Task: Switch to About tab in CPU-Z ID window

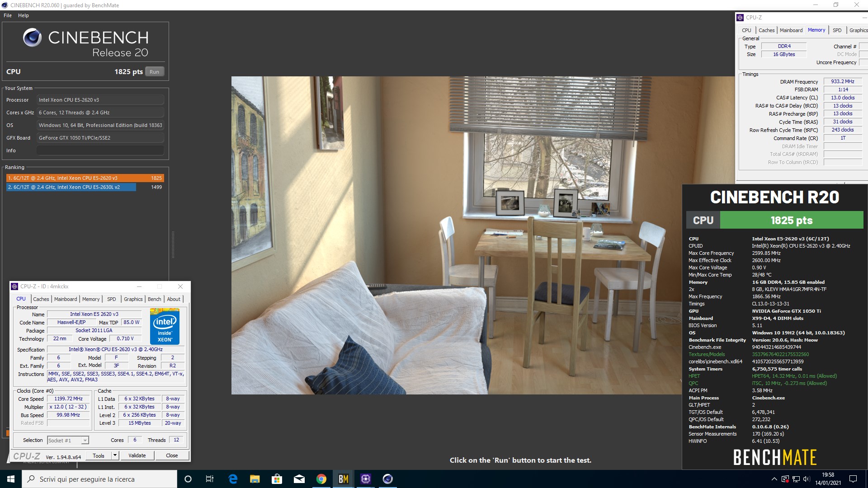Action: (x=174, y=299)
